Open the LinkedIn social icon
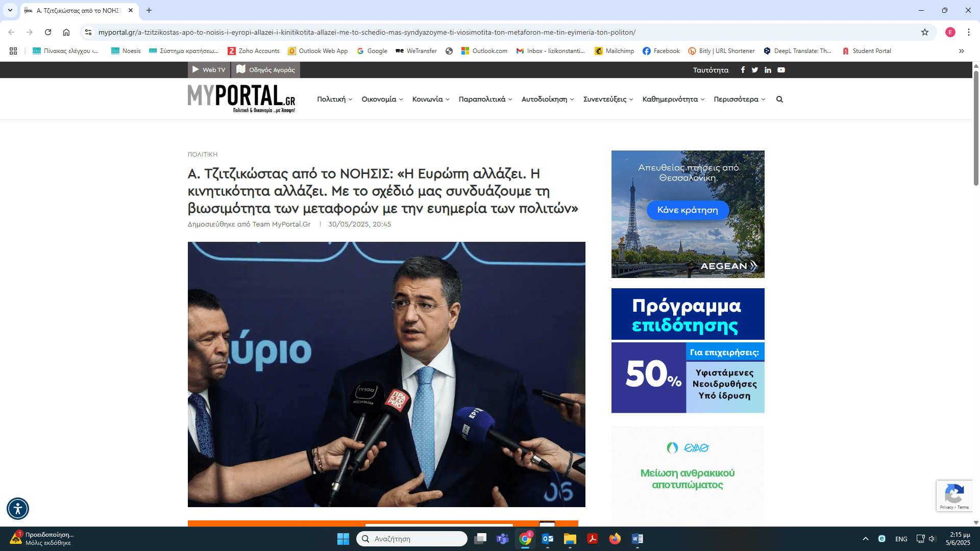 768,70
